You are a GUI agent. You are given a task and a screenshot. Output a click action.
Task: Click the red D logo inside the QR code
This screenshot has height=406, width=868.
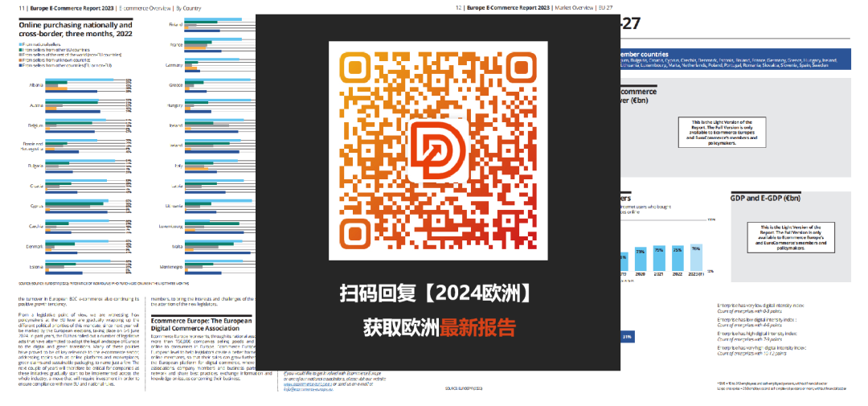438,150
